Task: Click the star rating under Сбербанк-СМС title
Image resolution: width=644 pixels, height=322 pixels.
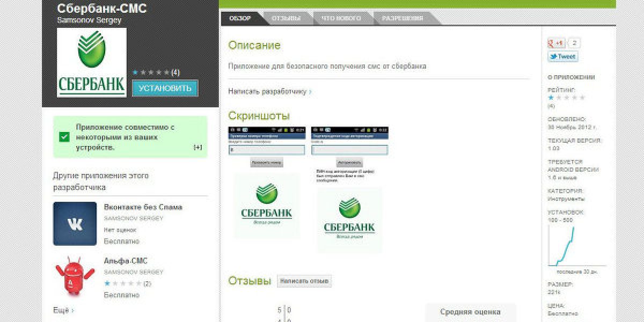Action: coord(151,72)
